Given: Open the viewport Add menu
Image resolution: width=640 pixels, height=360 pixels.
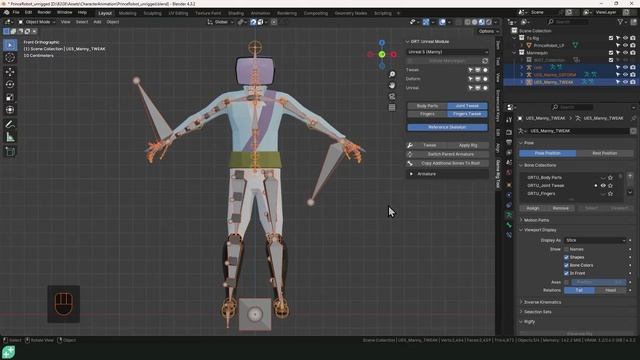Looking at the screenshot, I should tap(97, 22).
